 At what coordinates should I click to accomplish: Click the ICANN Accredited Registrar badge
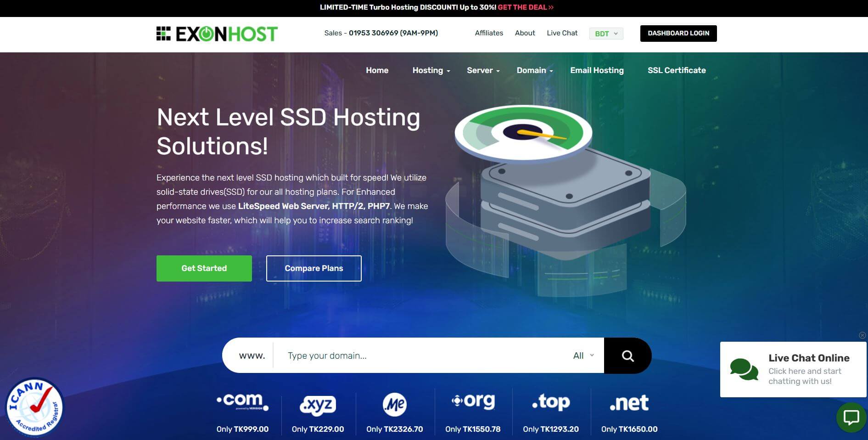[x=35, y=407]
